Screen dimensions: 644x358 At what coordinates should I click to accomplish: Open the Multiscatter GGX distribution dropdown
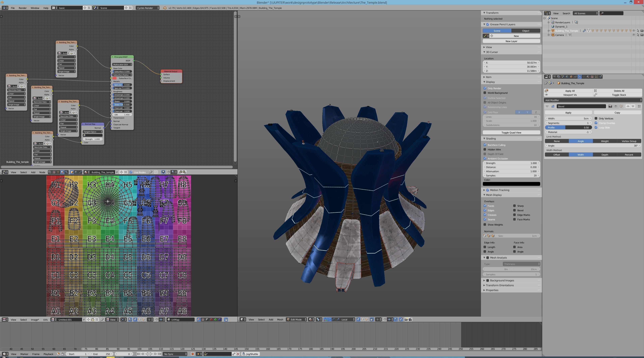pyautogui.click(x=122, y=65)
